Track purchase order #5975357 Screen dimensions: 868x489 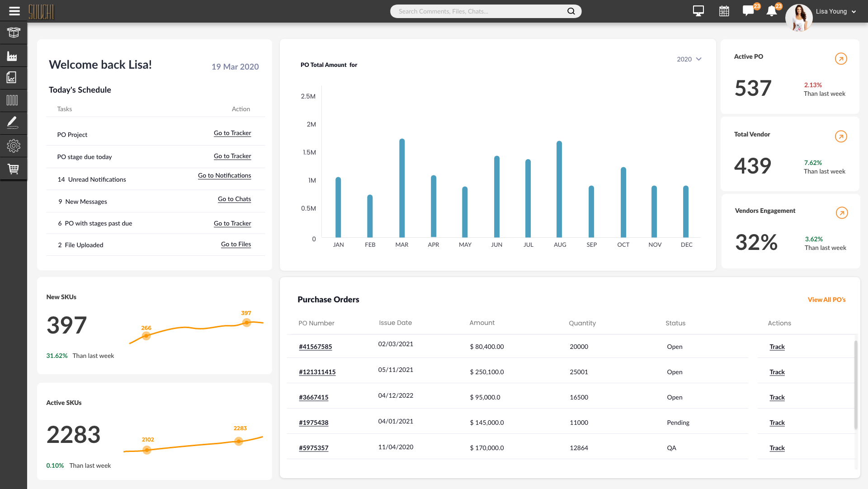[777, 448]
